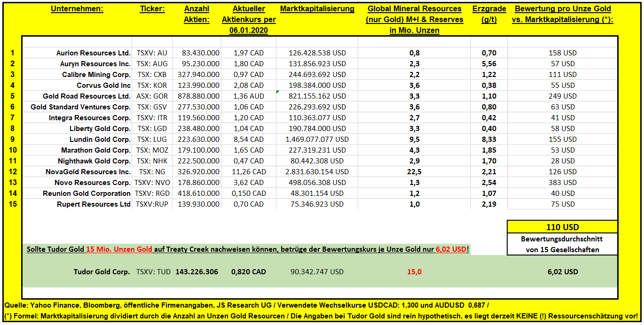Click ticker 'TSX: GSV'
644x325 pixels.
click(152, 107)
